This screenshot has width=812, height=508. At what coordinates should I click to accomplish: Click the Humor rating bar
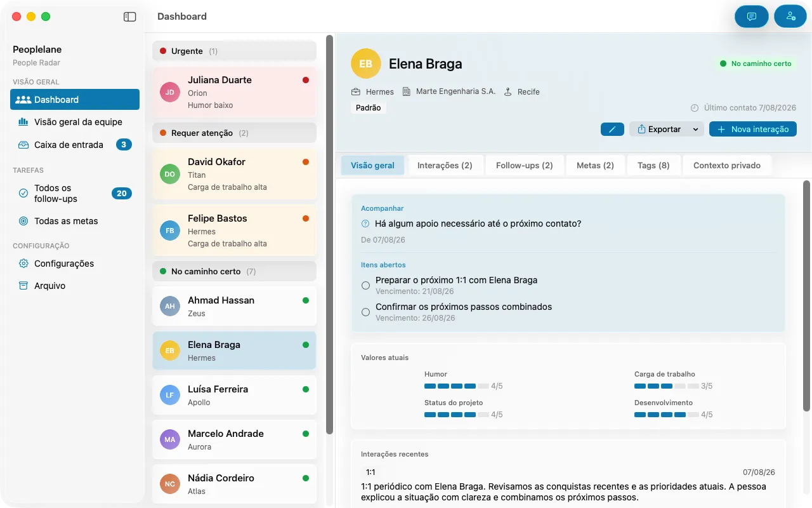(x=457, y=385)
